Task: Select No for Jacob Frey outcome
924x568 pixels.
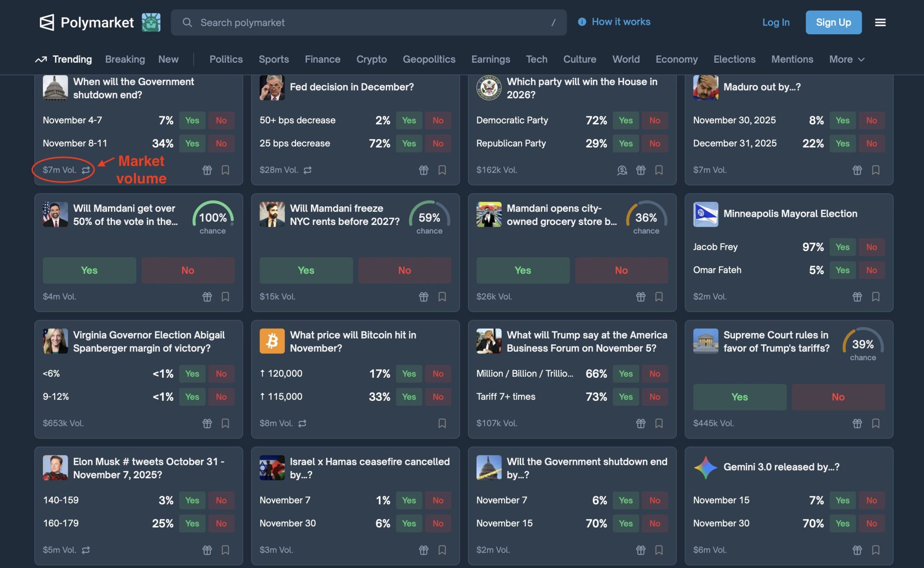Action: click(x=871, y=247)
